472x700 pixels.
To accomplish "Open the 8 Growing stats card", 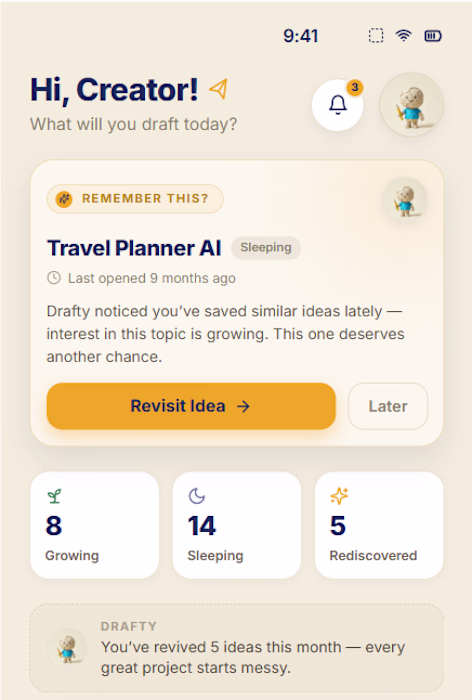I will pyautogui.click(x=94, y=525).
